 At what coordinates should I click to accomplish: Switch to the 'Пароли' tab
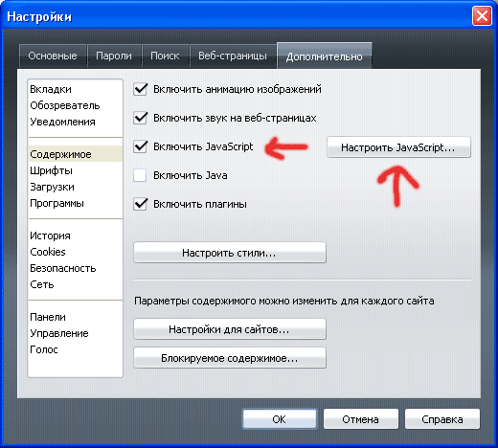coord(114,56)
